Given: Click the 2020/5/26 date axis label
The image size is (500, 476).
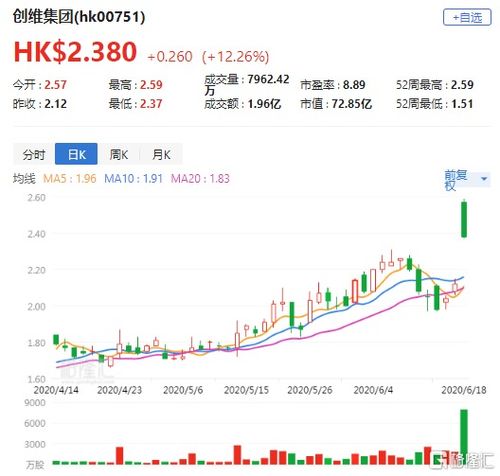Looking at the screenshot, I should tap(310, 390).
